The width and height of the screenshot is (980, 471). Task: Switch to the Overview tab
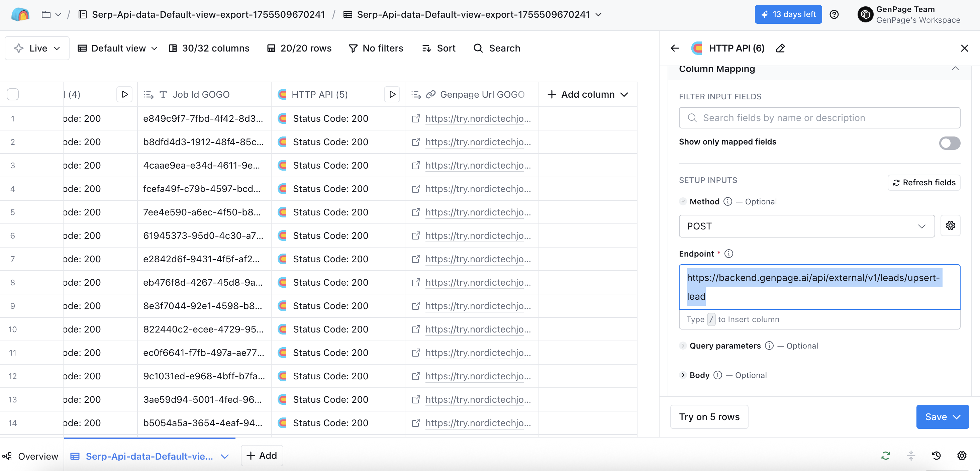pos(30,456)
